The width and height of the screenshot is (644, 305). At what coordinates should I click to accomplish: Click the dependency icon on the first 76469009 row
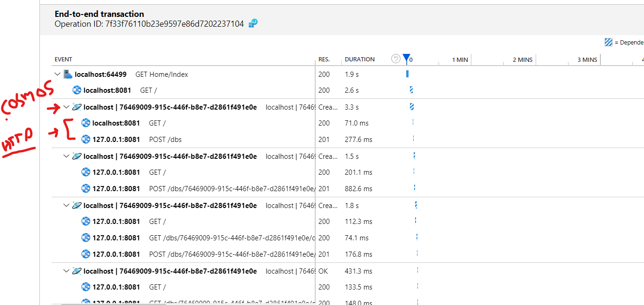[76, 107]
